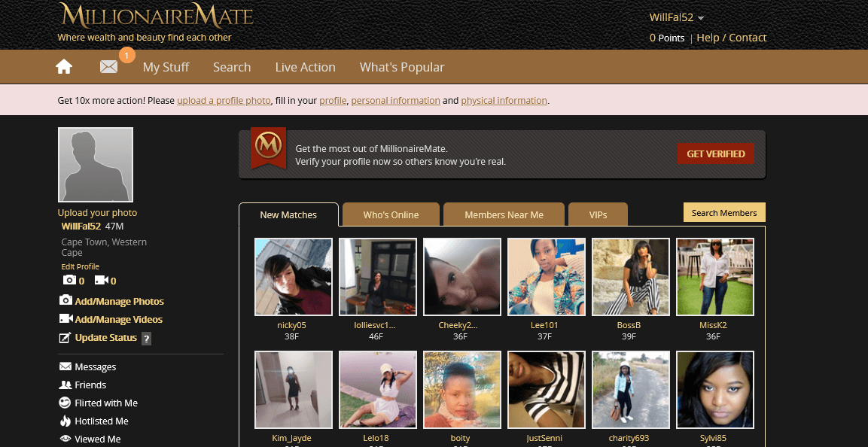Open nicky05's profile photo

(294, 277)
